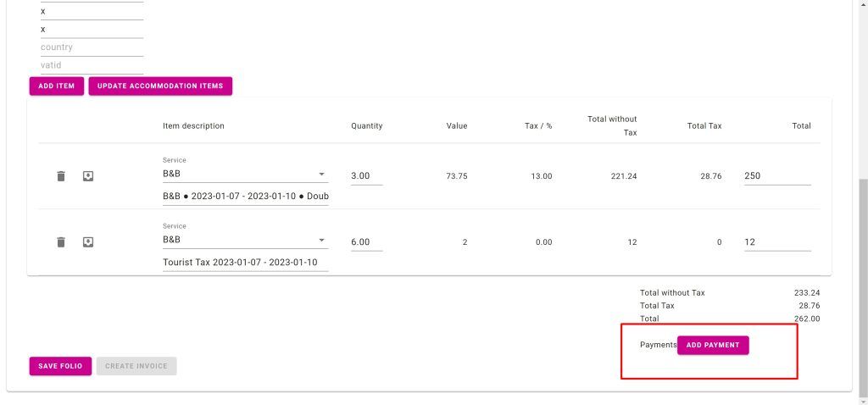Select the Total field containing 12
The image size is (868, 405).
point(776,242)
